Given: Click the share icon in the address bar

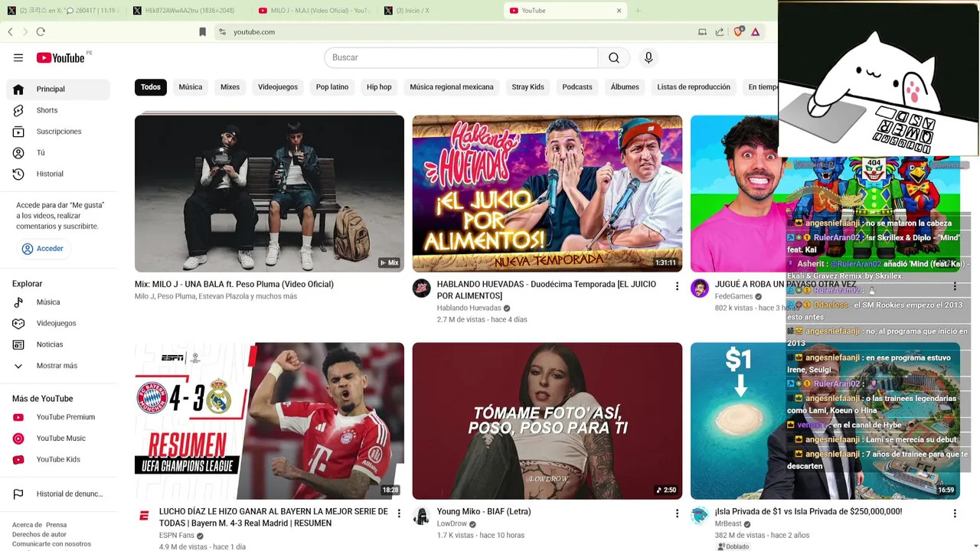Looking at the screenshot, I should click(720, 31).
